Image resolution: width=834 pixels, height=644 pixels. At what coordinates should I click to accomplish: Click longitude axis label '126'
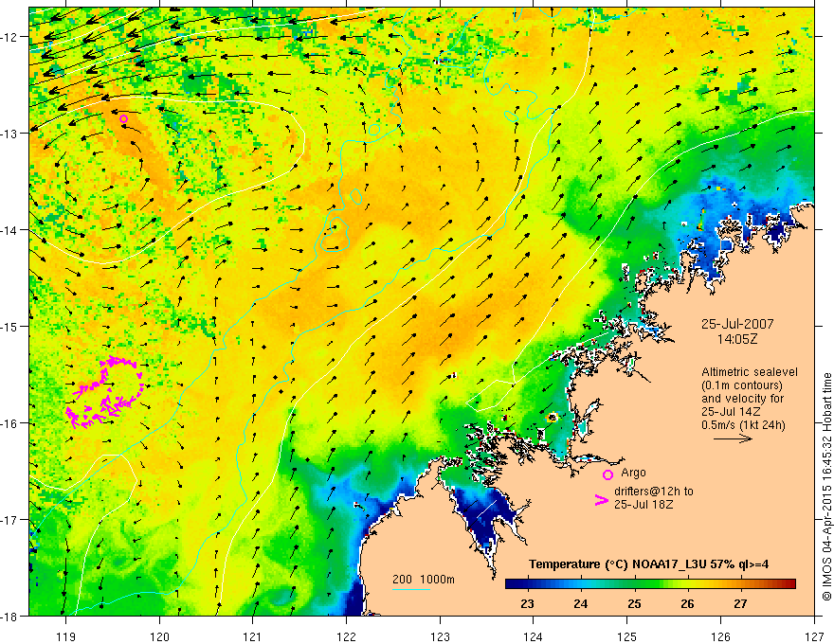coord(720,636)
